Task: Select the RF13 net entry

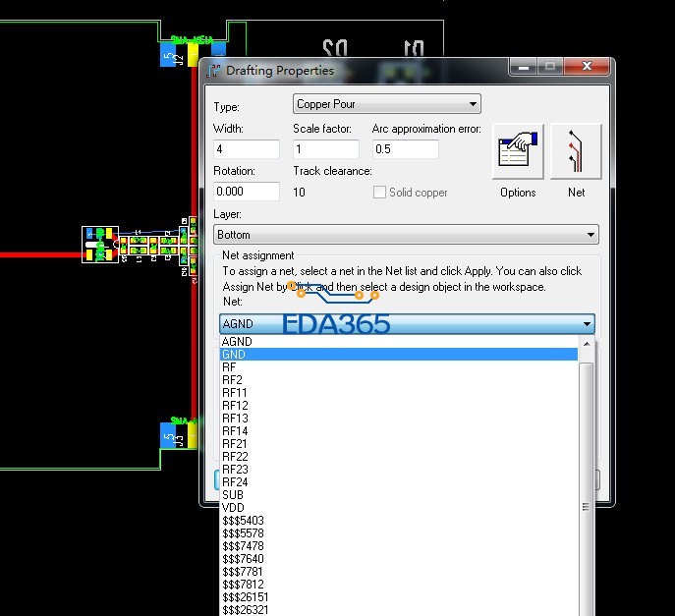Action: click(x=399, y=419)
